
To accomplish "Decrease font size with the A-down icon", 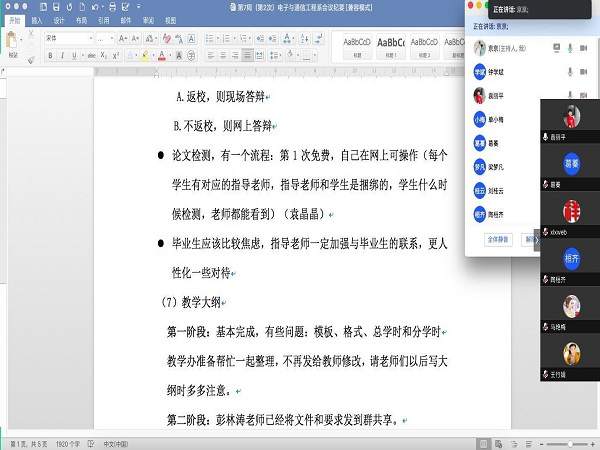I will coord(135,38).
